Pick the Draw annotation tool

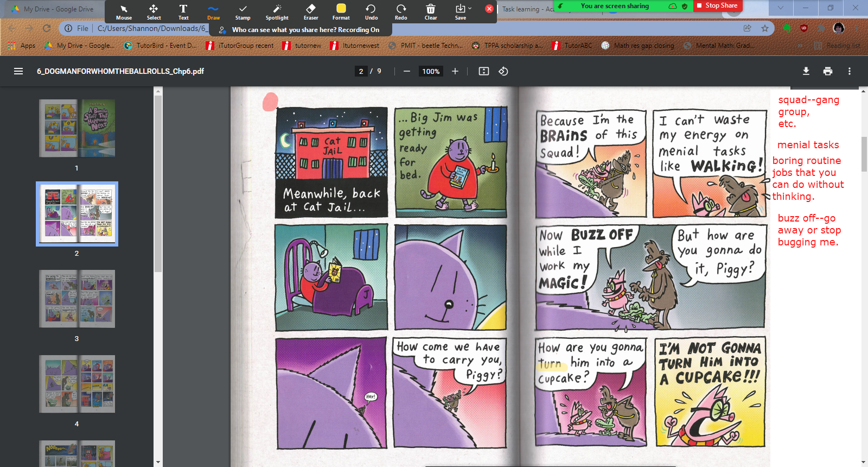coord(213,11)
